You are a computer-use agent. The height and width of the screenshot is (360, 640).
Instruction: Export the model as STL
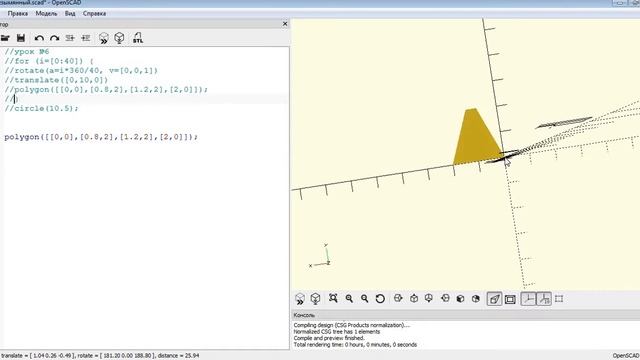point(138,38)
